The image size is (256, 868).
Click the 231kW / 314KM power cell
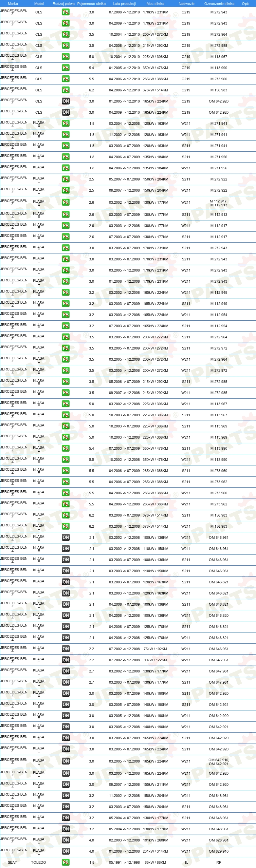tap(155, 851)
